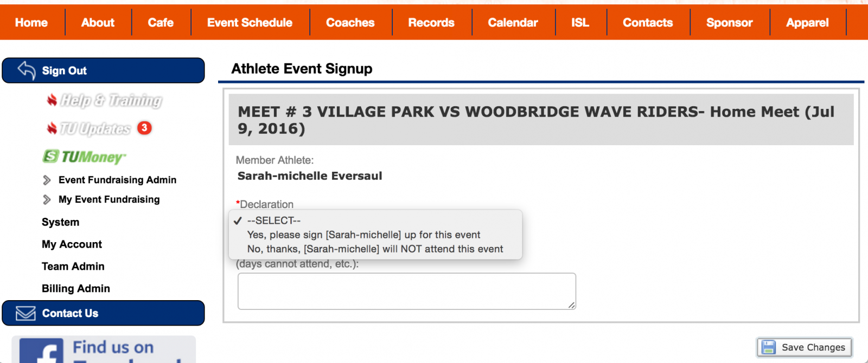Viewport: 868px width, 363px height.
Task: Click inside the notes text area
Action: 406,291
